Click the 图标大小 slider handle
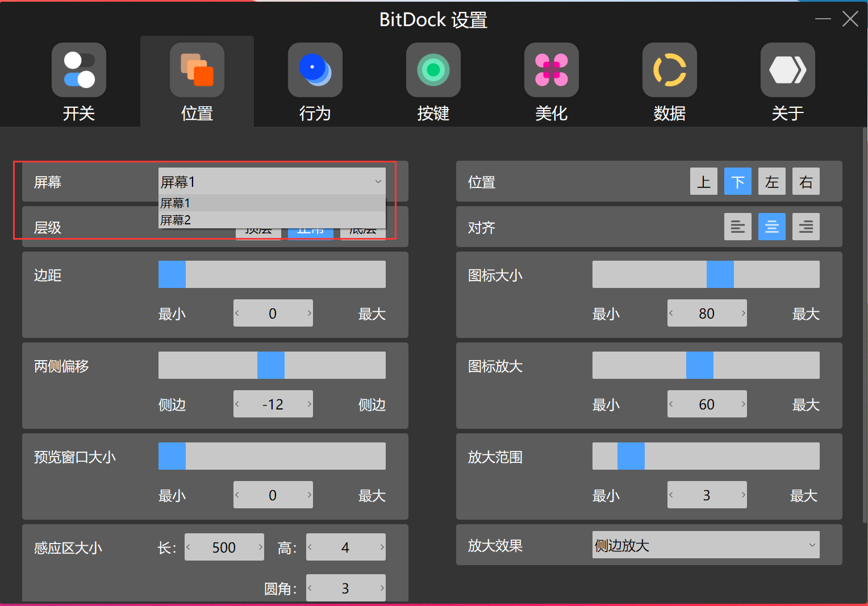Screen dimensions: 868x606 [x=720, y=274]
